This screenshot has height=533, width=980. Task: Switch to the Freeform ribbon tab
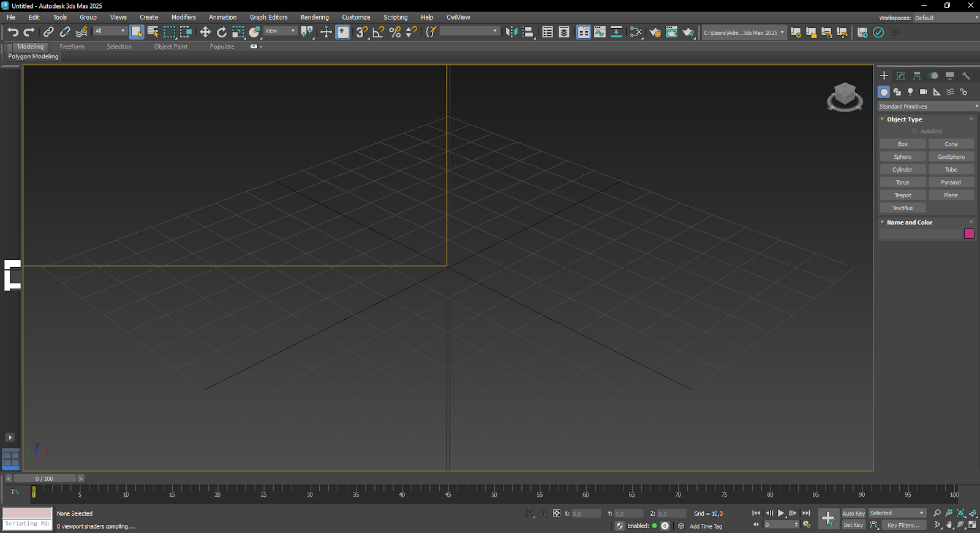click(x=72, y=47)
